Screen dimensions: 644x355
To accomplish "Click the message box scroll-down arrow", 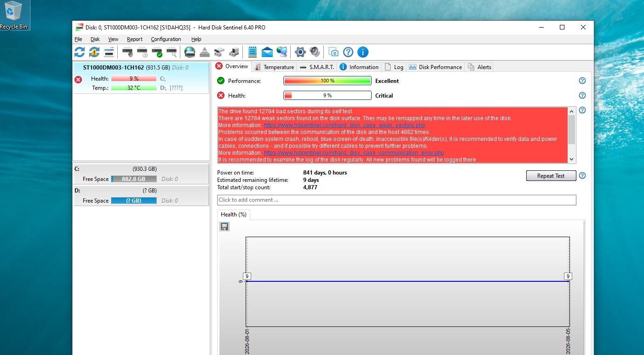I will [572, 159].
